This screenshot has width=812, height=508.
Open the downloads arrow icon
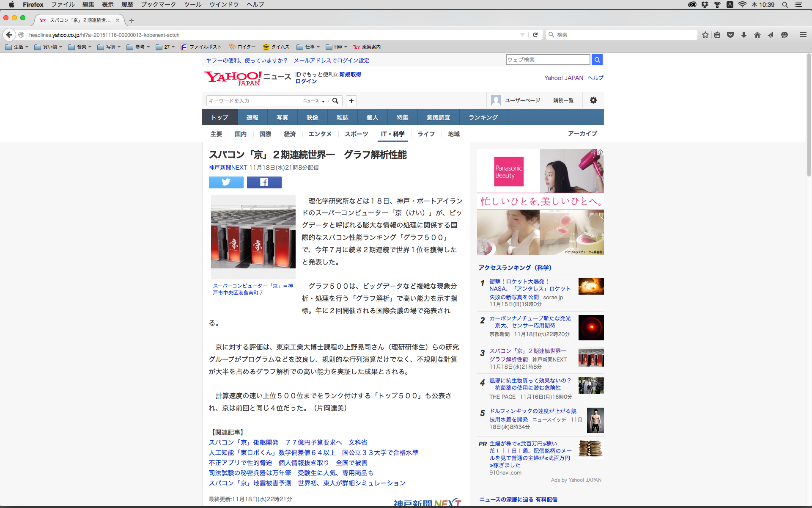(x=743, y=35)
